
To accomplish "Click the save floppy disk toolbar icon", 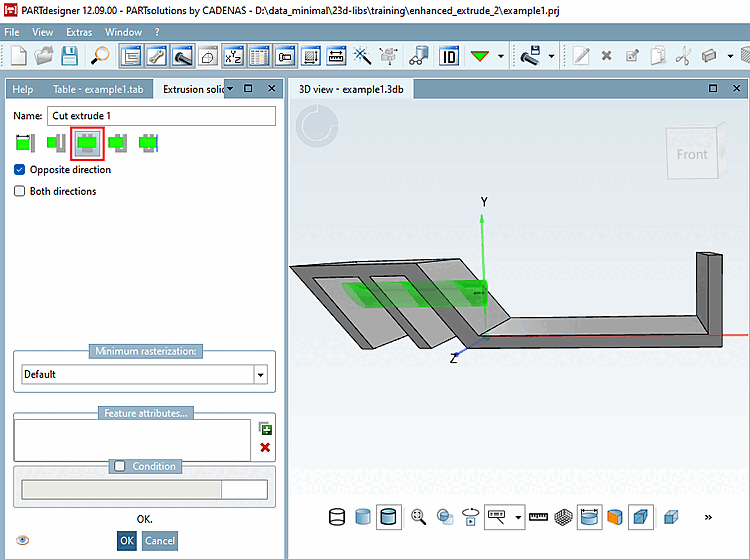I will point(70,55).
